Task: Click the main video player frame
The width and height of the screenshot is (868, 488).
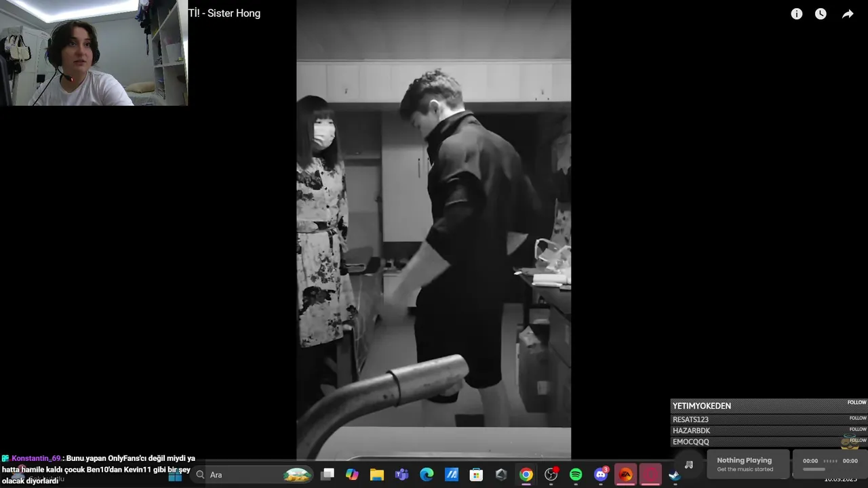Action: [433, 230]
